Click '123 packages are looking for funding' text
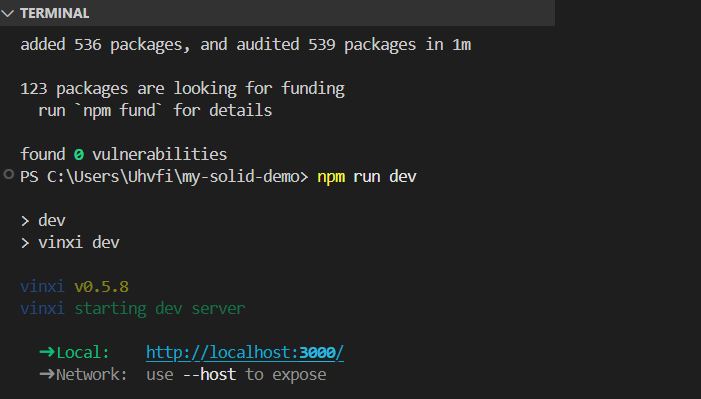701x399 pixels. [x=182, y=89]
